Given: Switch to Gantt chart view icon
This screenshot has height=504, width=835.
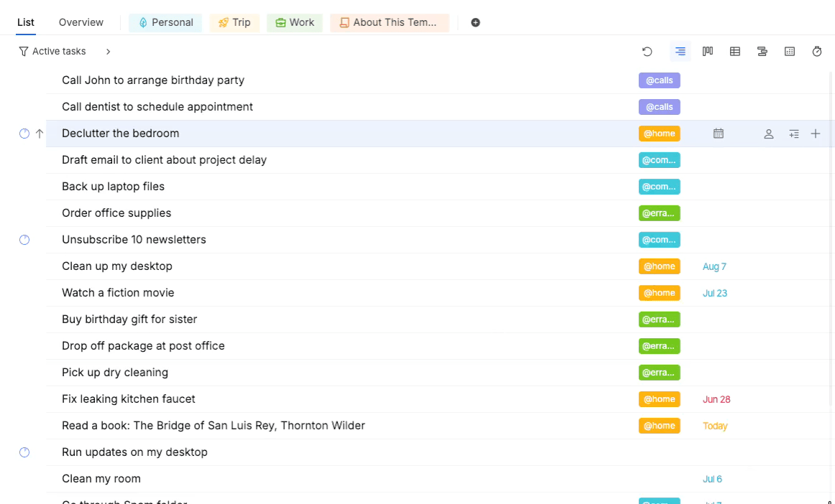Looking at the screenshot, I should 762,52.
